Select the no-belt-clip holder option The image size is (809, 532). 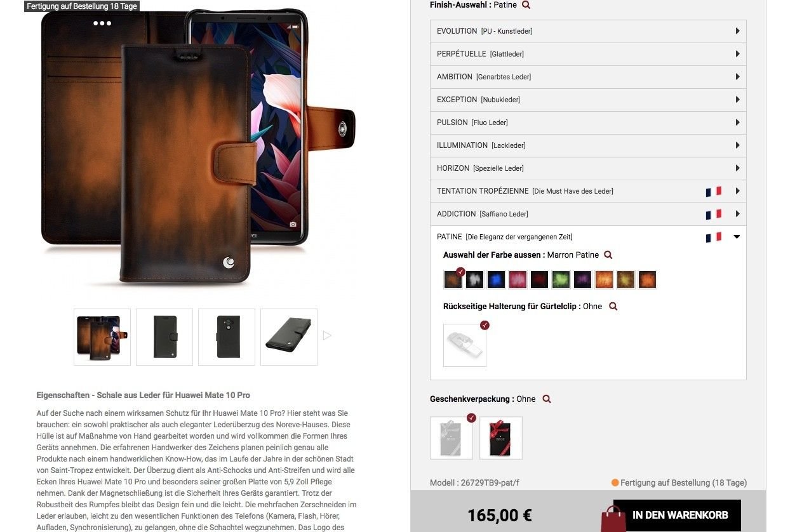[x=465, y=345]
